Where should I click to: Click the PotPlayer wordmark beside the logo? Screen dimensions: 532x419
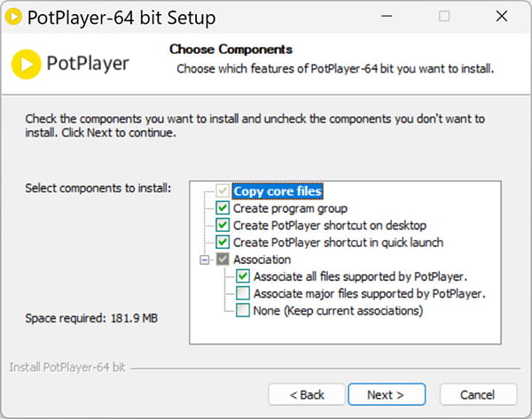coord(88,64)
